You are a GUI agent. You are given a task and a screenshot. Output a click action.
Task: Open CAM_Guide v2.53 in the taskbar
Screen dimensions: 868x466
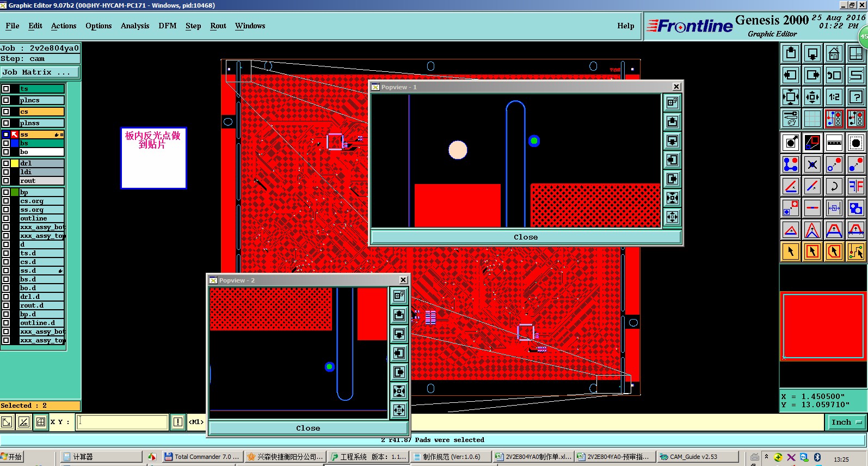coord(698,457)
